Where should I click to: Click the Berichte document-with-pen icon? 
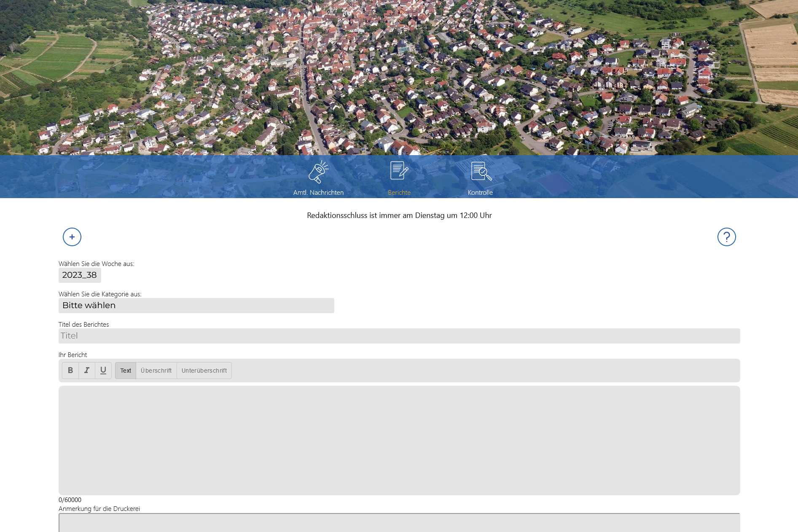pyautogui.click(x=399, y=171)
